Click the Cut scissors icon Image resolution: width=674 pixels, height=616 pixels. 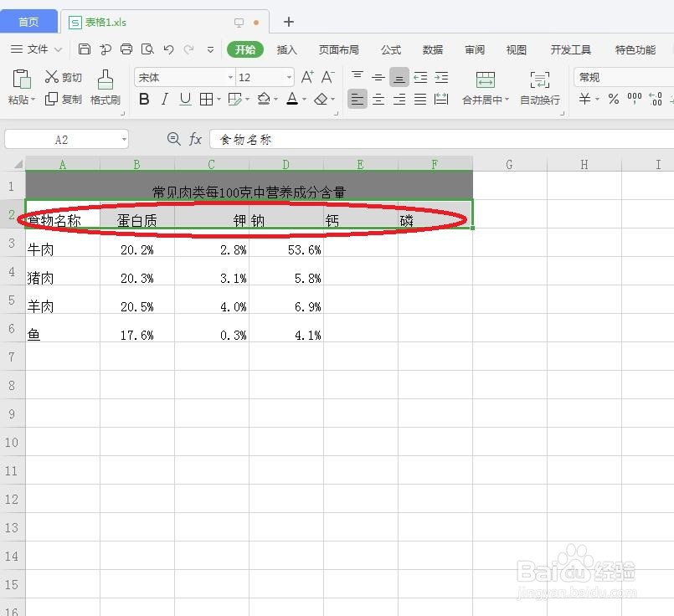click(x=52, y=77)
